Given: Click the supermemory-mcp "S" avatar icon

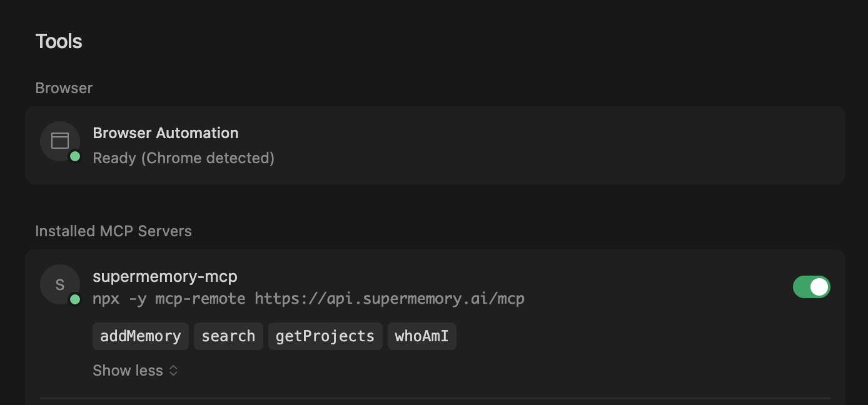Looking at the screenshot, I should click(x=60, y=284).
